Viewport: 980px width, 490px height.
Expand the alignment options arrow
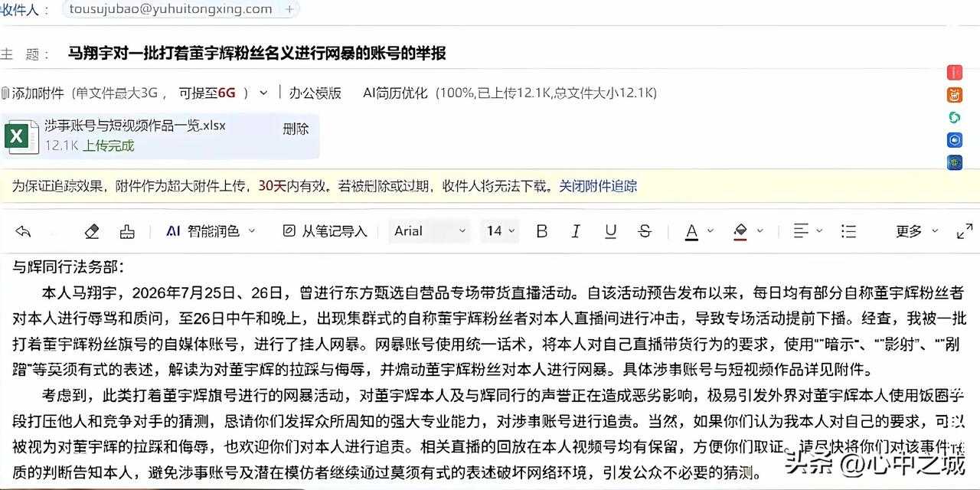[819, 230]
